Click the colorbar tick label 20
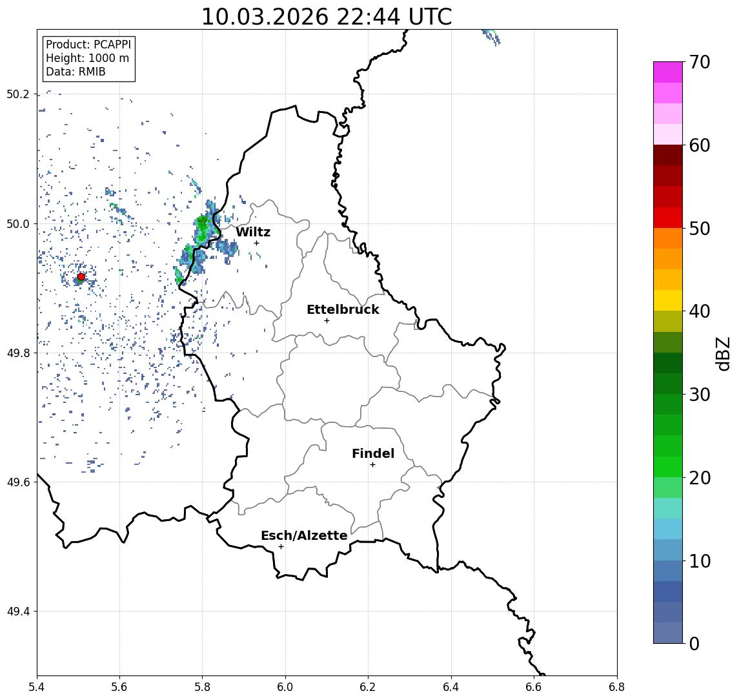The image size is (739, 700). coord(700,477)
